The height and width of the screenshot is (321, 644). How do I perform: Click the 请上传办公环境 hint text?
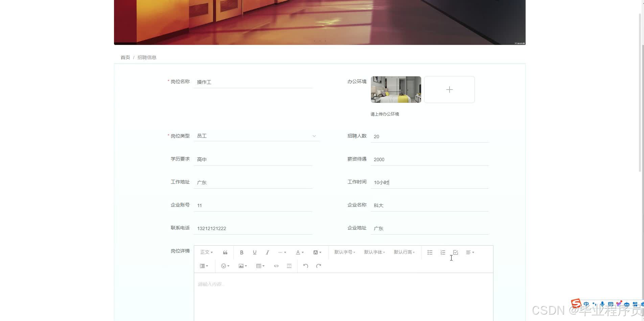click(x=385, y=114)
